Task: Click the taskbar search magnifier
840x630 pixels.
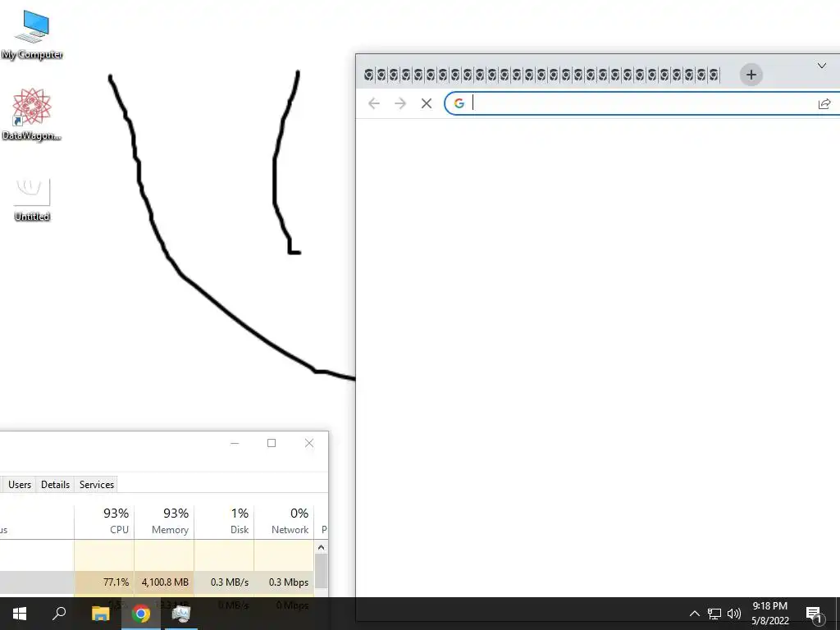Action: coord(59,614)
